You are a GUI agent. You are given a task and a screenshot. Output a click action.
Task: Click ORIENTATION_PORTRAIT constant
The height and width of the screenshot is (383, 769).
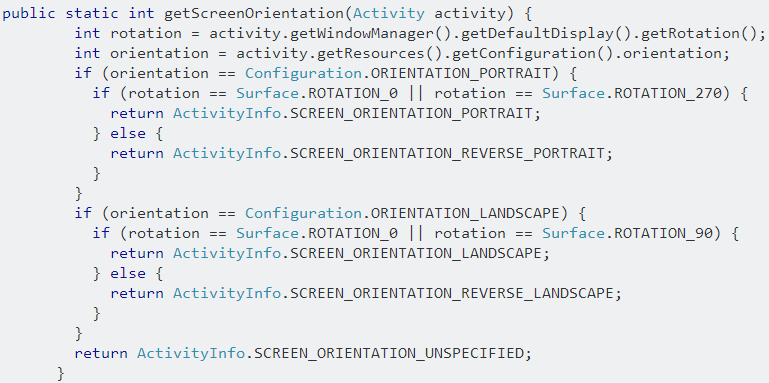click(x=460, y=74)
